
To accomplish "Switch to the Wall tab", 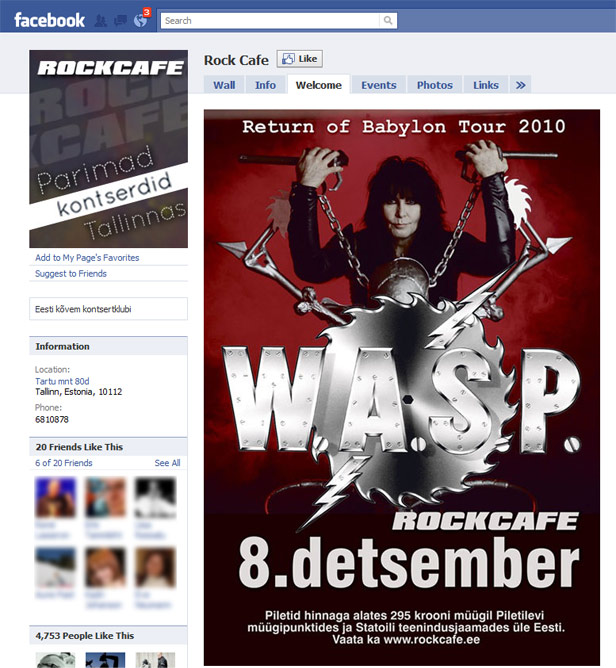I will click(x=224, y=85).
